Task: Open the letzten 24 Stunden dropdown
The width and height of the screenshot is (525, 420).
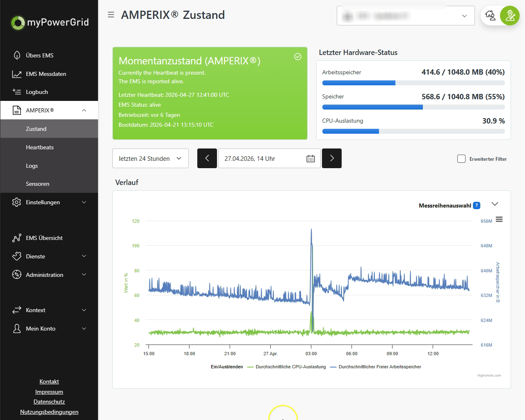Action: click(x=151, y=158)
